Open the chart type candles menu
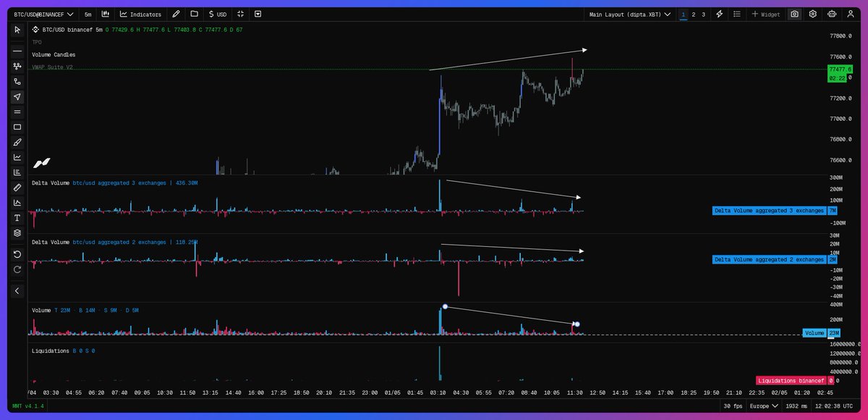 coord(106,14)
